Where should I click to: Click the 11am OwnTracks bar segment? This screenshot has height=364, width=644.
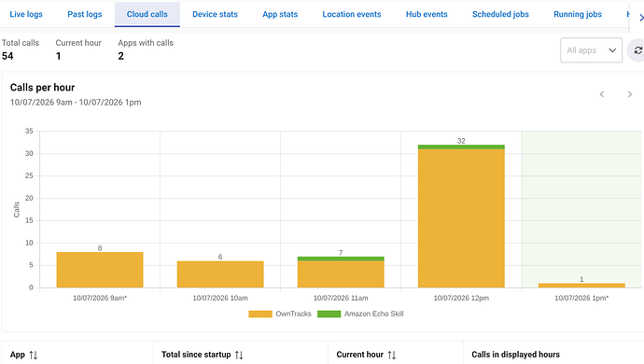click(341, 274)
